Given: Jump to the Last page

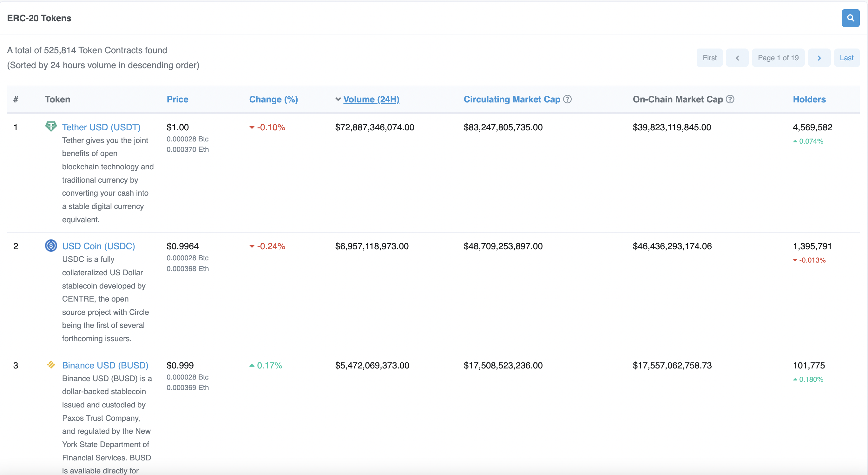Looking at the screenshot, I should 846,58.
